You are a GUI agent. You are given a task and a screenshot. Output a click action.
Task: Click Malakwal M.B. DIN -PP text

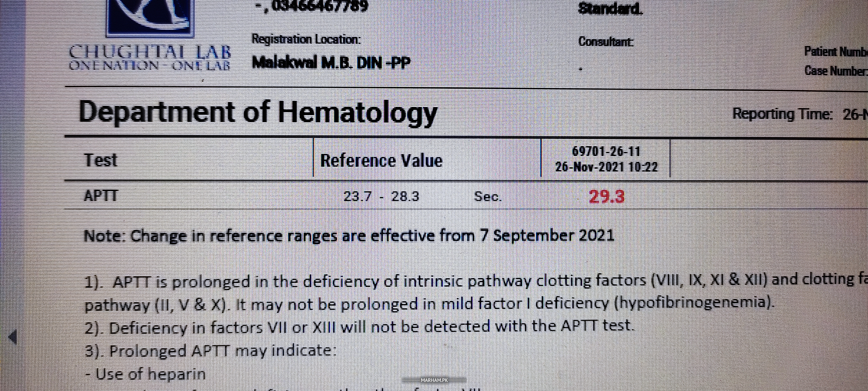coord(331,63)
